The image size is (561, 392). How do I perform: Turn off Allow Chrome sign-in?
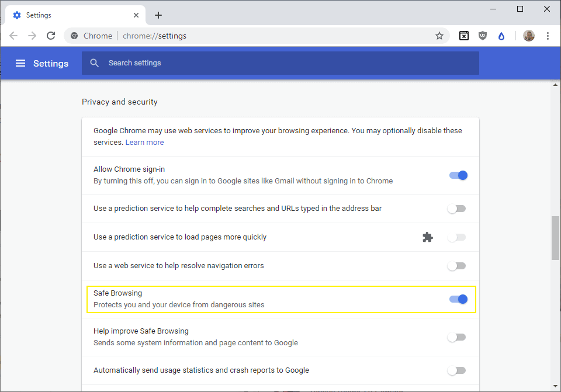(458, 175)
